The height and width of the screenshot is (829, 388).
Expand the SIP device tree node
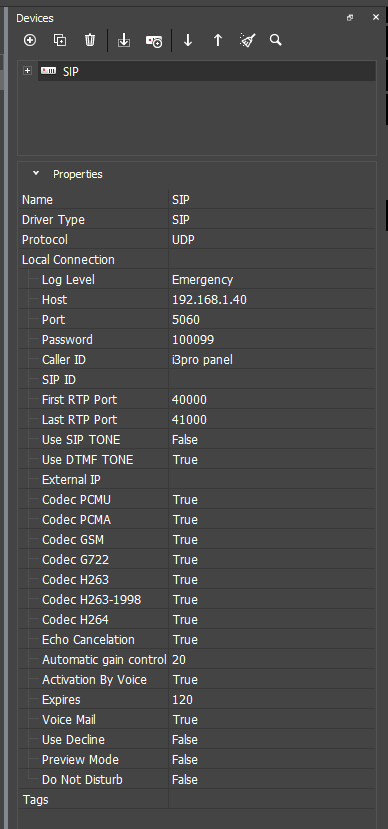pos(27,71)
